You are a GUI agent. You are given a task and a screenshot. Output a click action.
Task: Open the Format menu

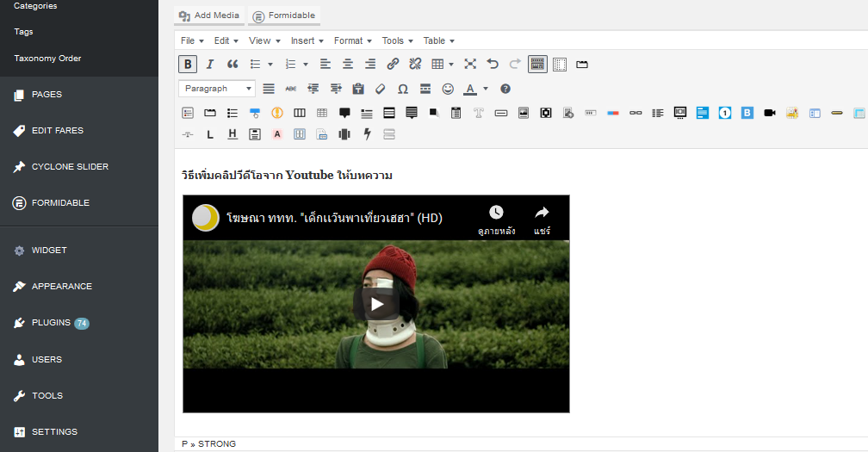353,40
